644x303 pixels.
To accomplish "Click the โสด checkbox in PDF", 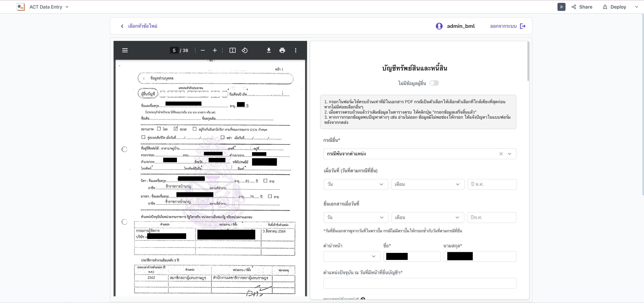I will point(159,129).
